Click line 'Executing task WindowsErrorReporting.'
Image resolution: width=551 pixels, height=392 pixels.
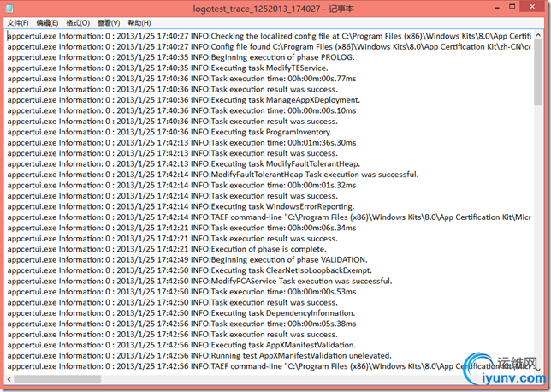(181, 206)
